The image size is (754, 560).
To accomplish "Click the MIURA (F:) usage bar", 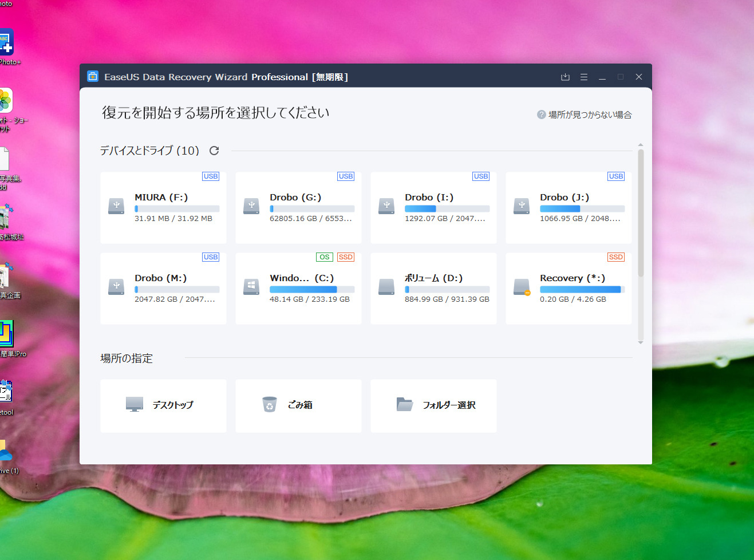I will (x=177, y=209).
